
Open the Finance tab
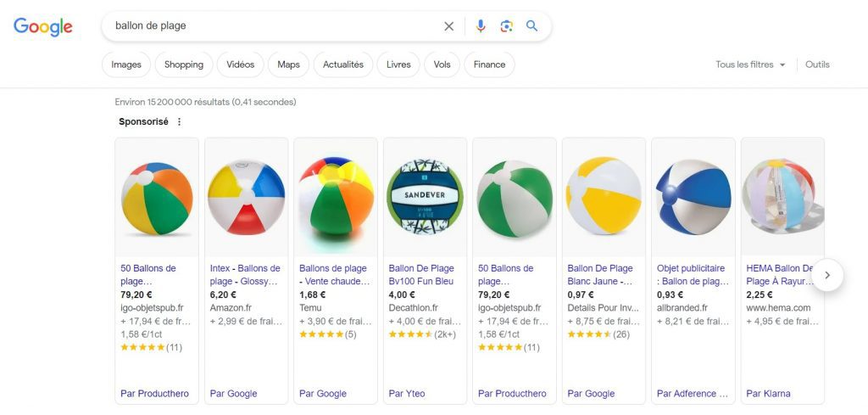[489, 64]
